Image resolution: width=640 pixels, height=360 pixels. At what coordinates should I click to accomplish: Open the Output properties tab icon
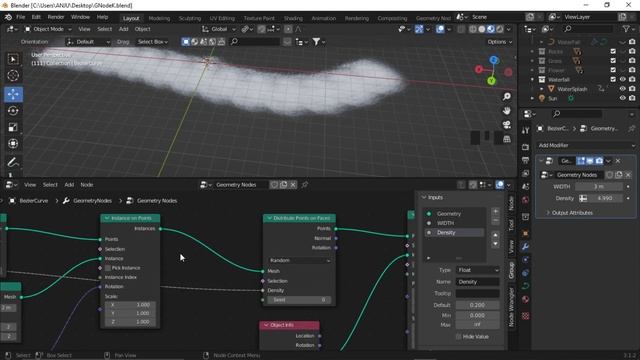pos(525,160)
